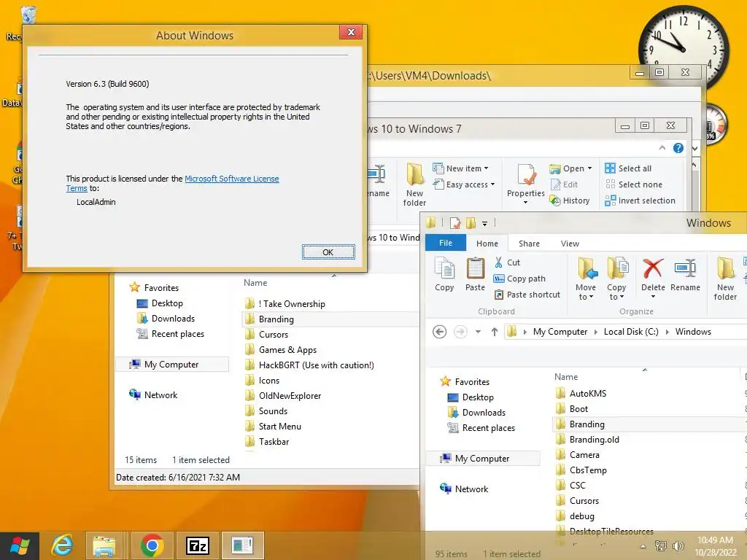Click Paste shortcut in ribbon

pyautogui.click(x=527, y=295)
